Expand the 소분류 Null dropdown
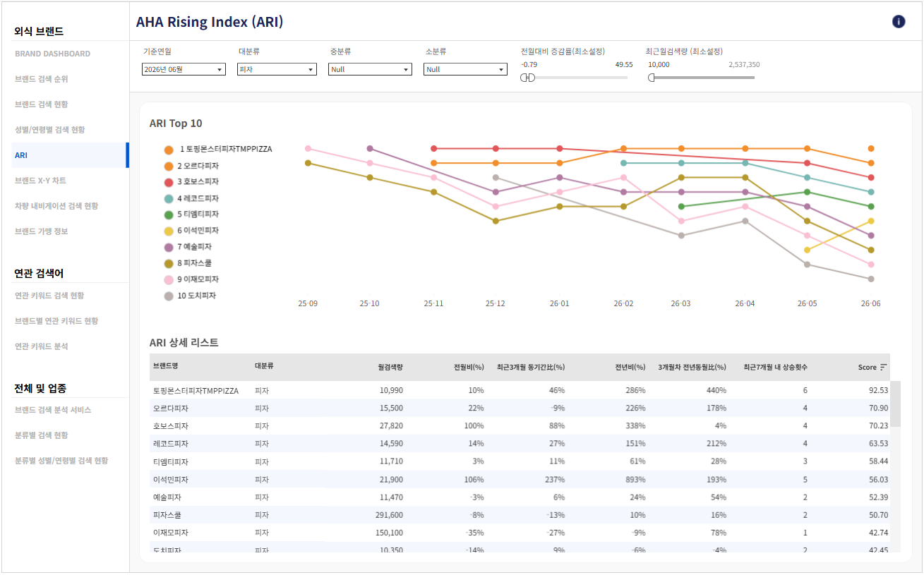 tap(465, 69)
